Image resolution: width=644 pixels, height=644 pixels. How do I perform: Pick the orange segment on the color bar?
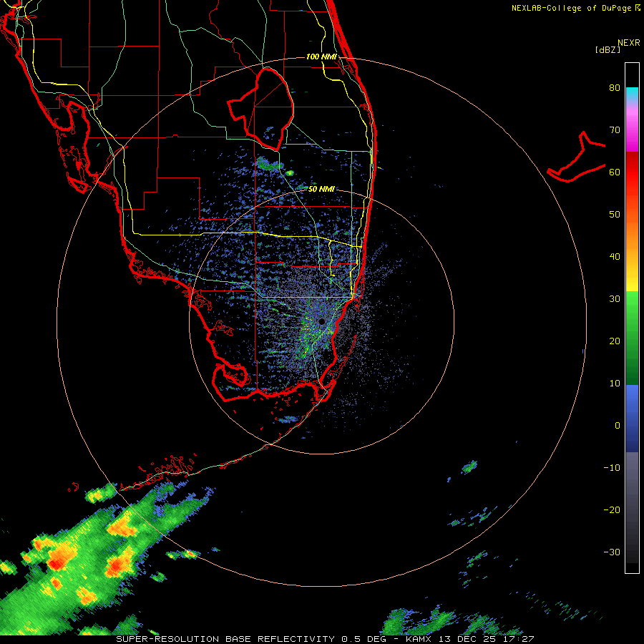[632, 236]
